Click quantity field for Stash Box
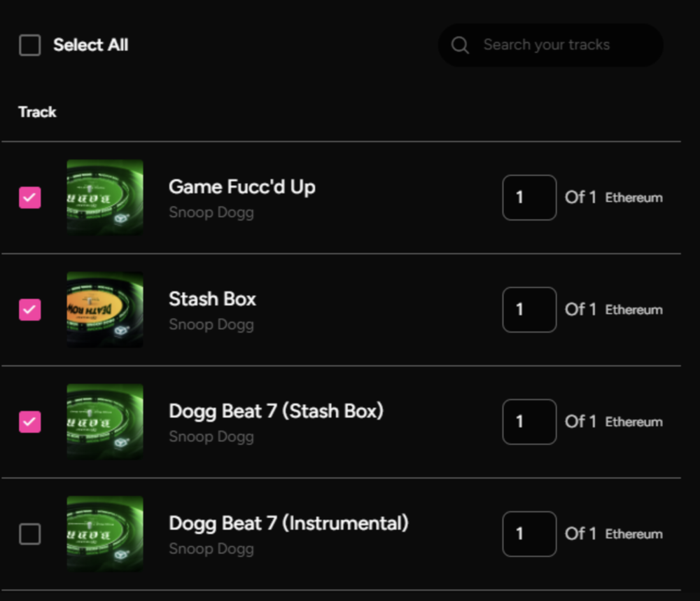700x601 pixels. click(529, 310)
